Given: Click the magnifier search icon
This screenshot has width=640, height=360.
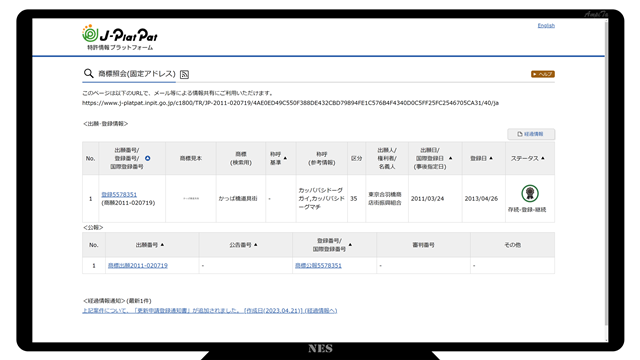Looking at the screenshot, I should [x=88, y=73].
